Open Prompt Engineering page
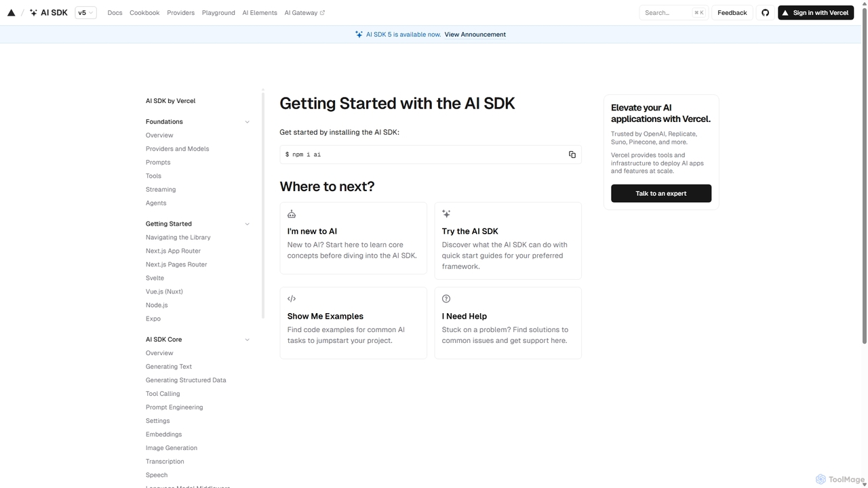Viewport: 868px width, 488px height. coord(174,408)
